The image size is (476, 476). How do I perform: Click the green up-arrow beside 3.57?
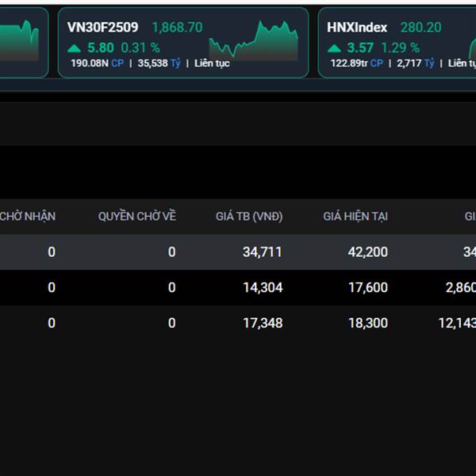pos(334,48)
